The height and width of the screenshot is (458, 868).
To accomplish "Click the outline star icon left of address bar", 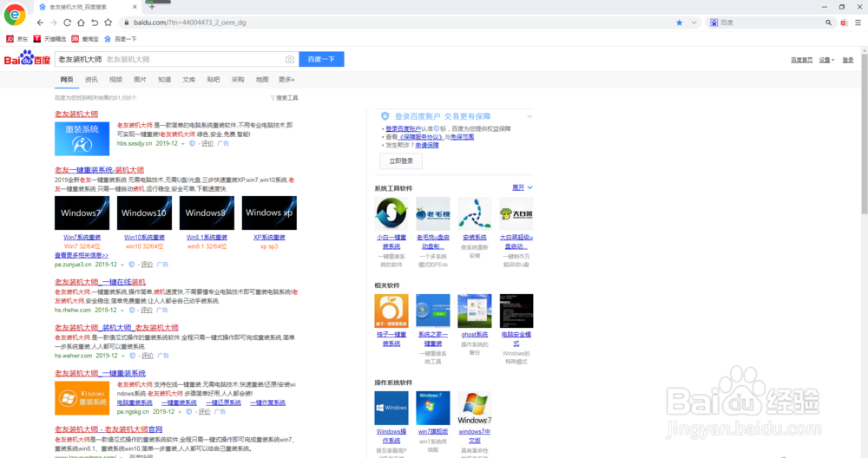I will coord(108,23).
